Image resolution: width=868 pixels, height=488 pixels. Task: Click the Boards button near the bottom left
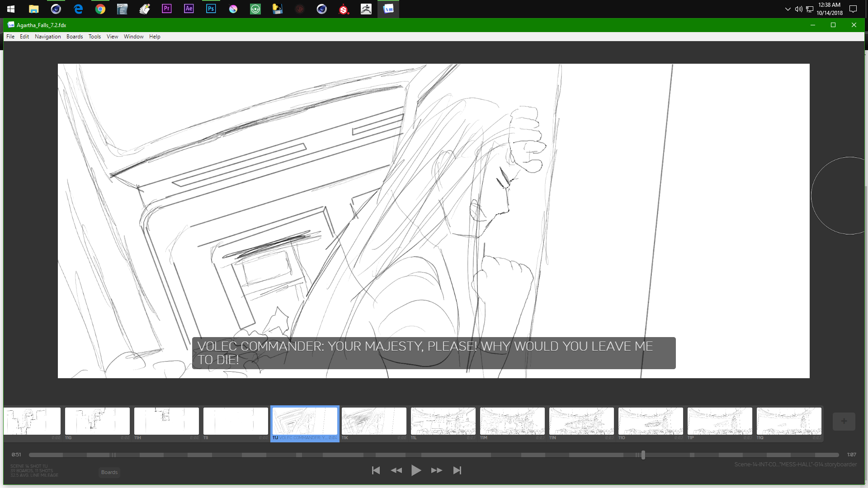[109, 472]
